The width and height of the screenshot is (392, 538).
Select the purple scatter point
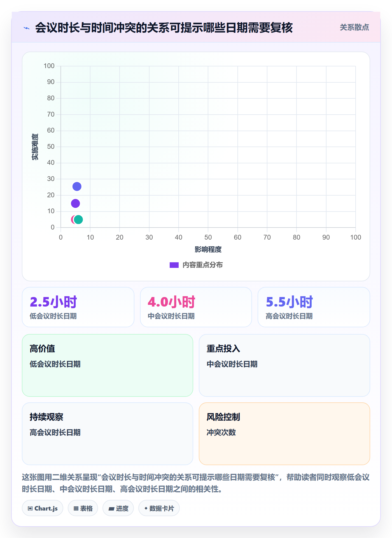[x=75, y=203]
